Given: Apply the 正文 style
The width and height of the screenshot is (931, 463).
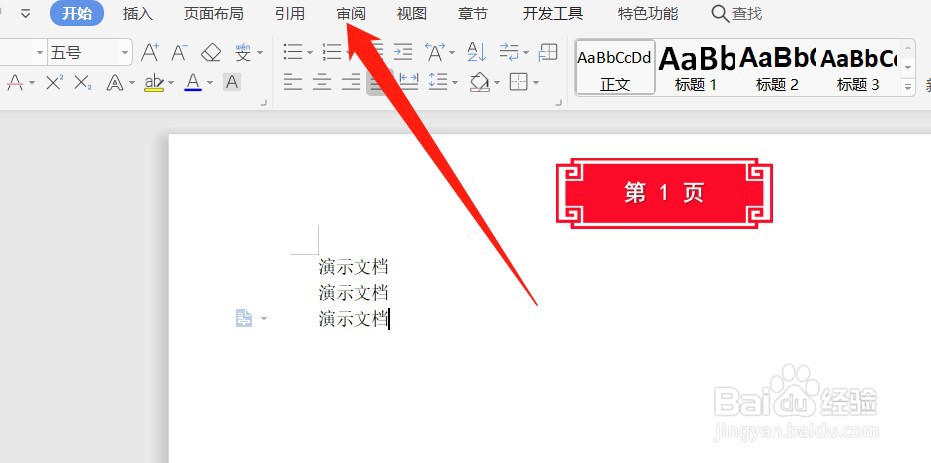Looking at the screenshot, I should click(615, 67).
